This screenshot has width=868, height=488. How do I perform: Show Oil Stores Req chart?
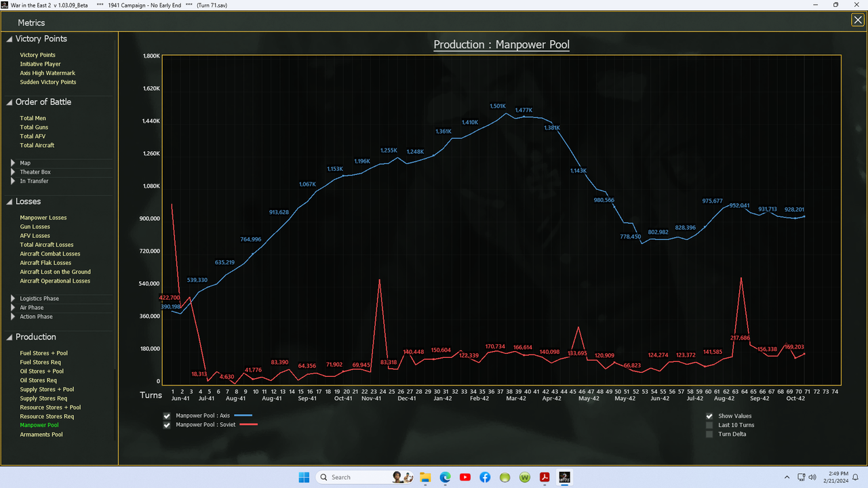point(38,380)
